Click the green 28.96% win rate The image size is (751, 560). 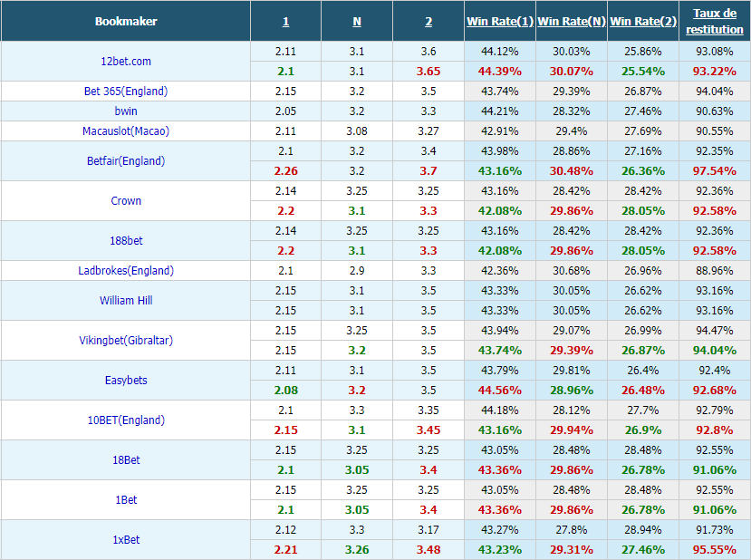coord(572,391)
